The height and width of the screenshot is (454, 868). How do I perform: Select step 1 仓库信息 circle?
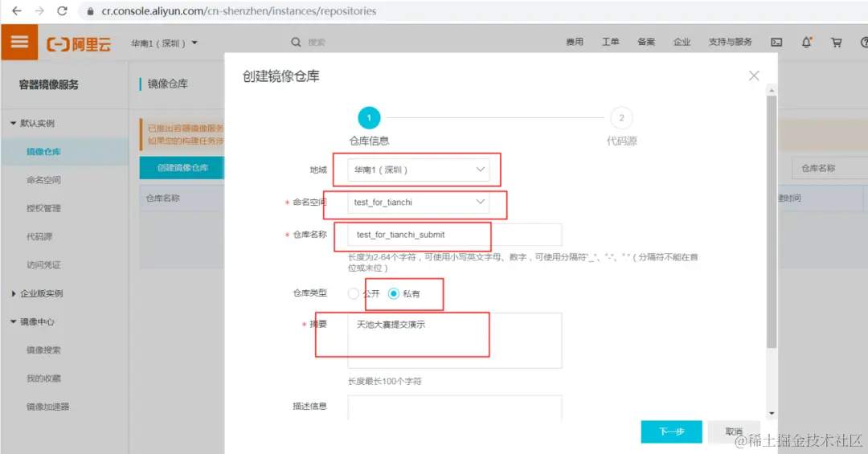click(369, 118)
